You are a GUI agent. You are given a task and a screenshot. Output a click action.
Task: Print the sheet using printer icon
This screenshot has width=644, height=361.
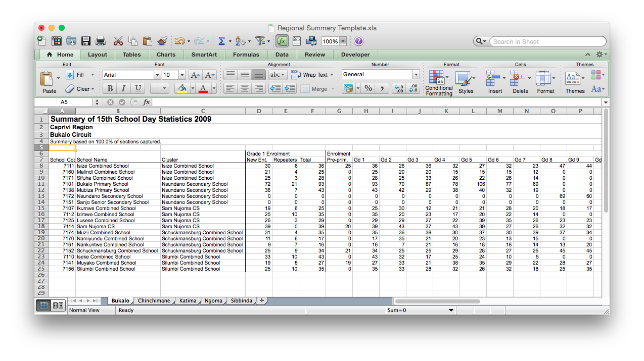pyautogui.click(x=101, y=41)
